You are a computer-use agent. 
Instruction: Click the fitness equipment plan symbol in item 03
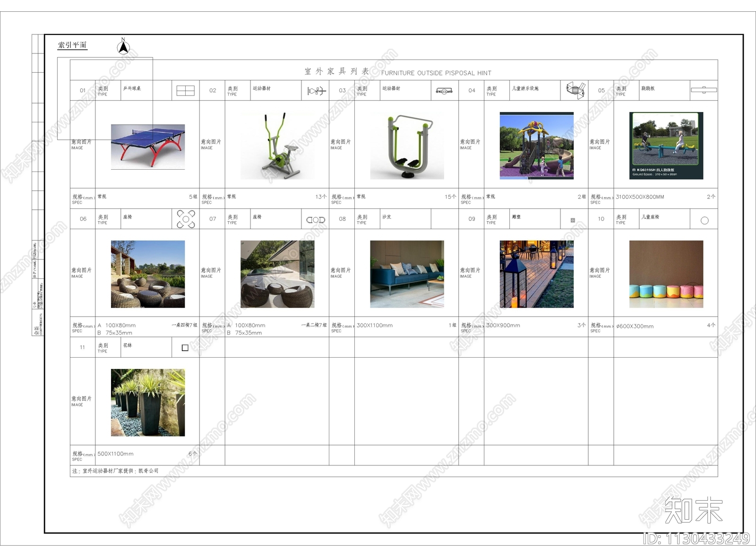coord(444,91)
